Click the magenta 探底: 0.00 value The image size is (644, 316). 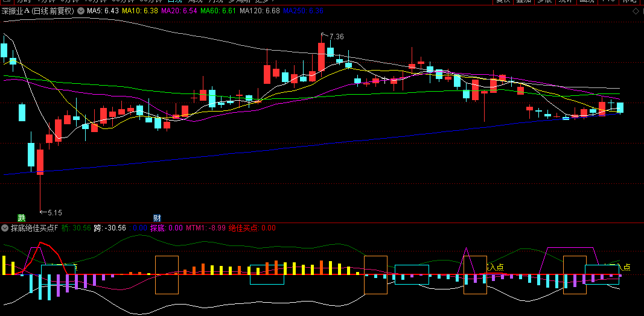click(167, 228)
